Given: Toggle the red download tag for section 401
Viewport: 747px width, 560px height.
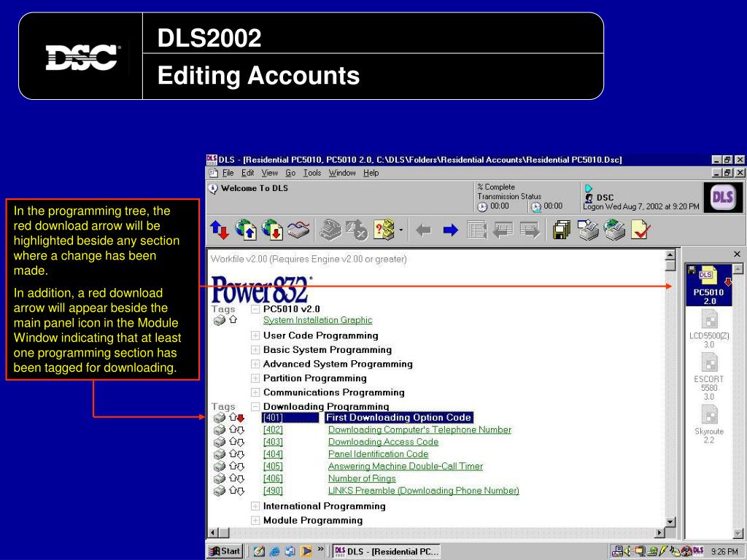Looking at the screenshot, I should tap(241, 418).
